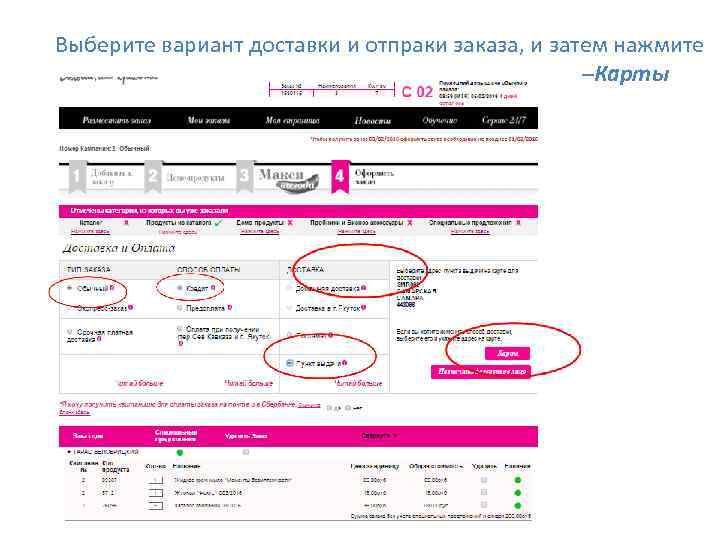Click the X mark beside Каталог category
Screen dimensions: 720x540
[x=126, y=223]
